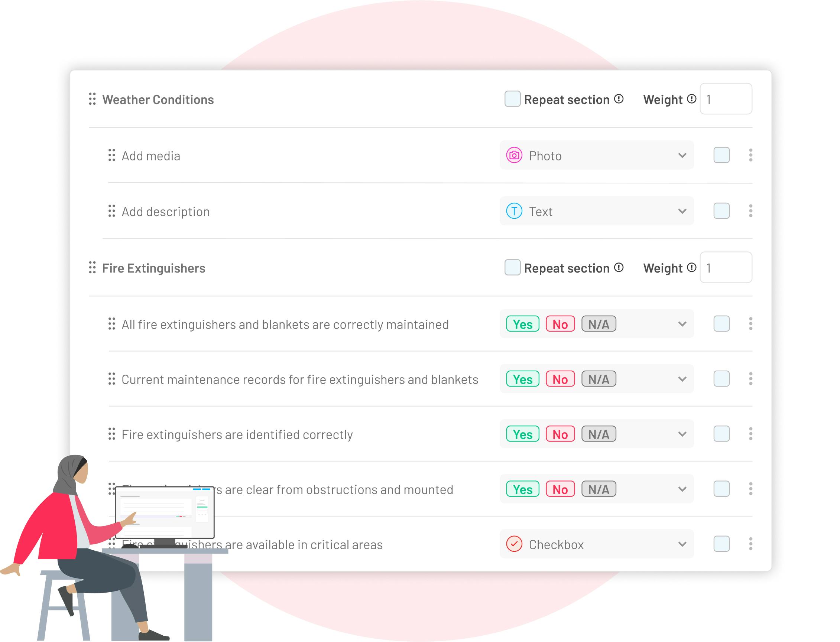Screen dimensions: 840x642
Task: Toggle Repeat section for Weather Conditions
Action: (513, 100)
